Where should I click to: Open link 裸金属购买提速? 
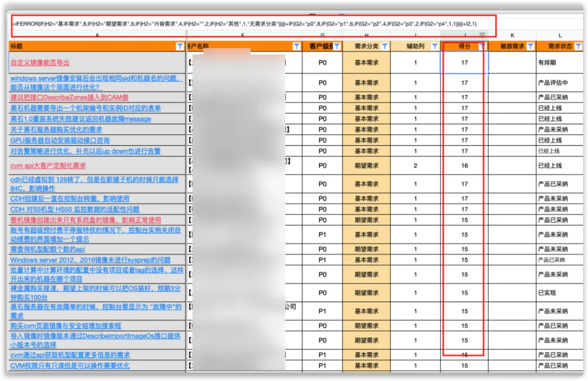pyautogui.click(x=96, y=293)
